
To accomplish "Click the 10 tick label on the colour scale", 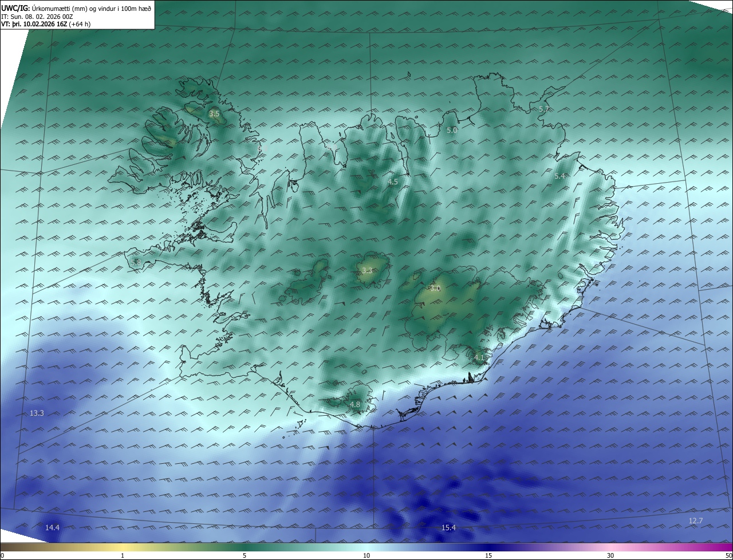I will (x=366, y=555).
